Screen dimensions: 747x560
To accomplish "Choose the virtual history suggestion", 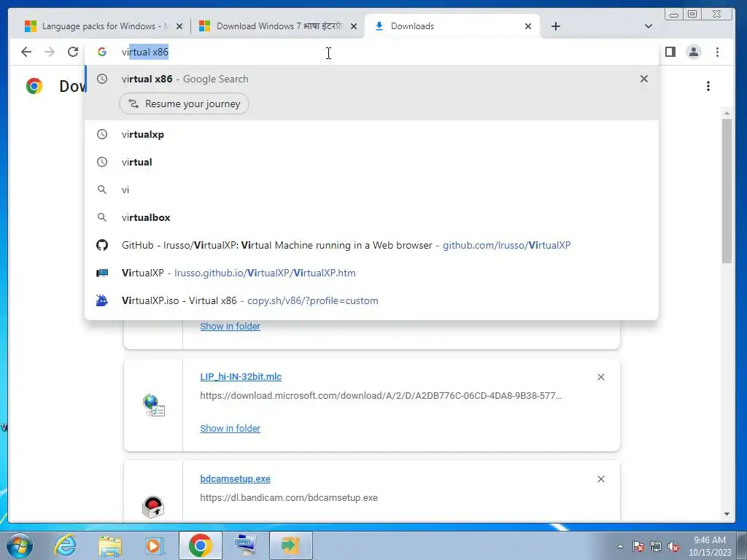I will pyautogui.click(x=371, y=162).
